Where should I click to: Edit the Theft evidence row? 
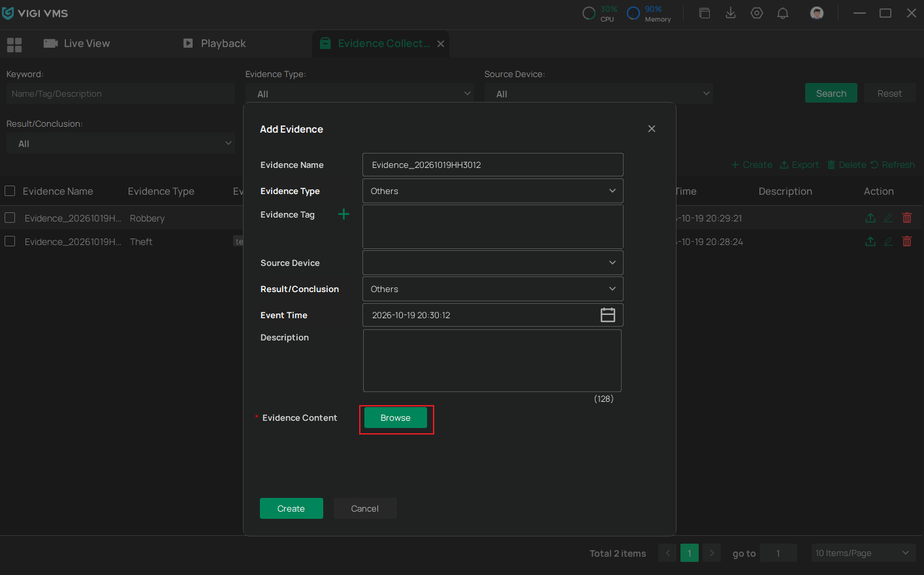pyautogui.click(x=889, y=242)
